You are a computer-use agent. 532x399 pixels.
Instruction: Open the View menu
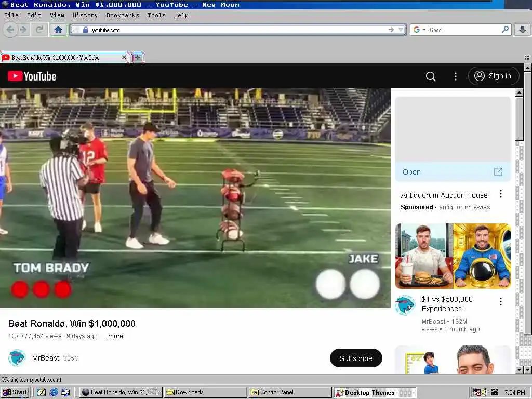(x=57, y=15)
